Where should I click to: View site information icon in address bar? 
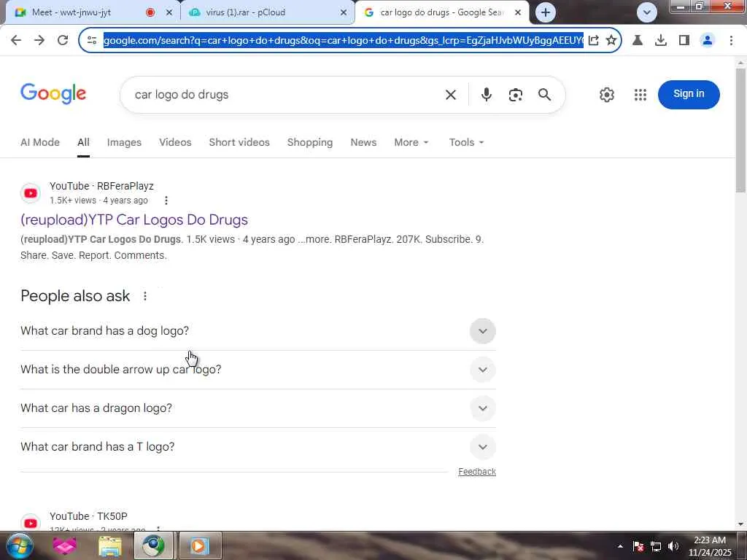(92, 41)
